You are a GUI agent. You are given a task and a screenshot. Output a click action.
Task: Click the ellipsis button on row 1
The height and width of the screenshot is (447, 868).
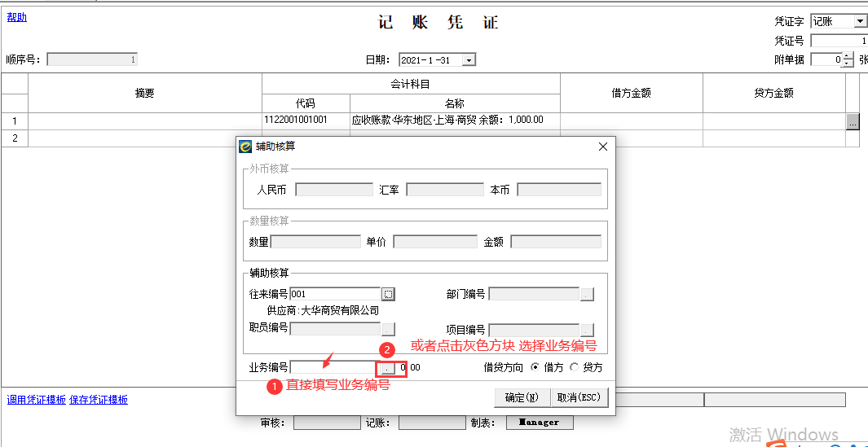point(853,121)
